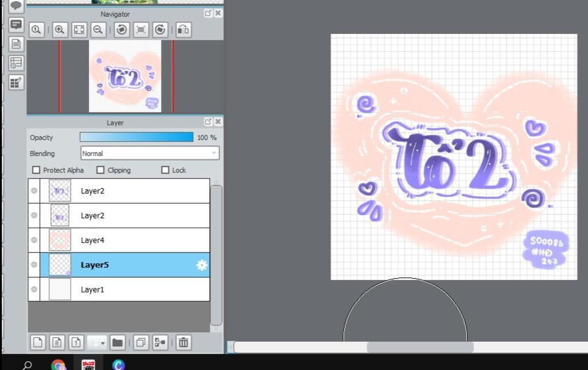Add a new 8-bit layer
Viewport: 588px width, 370px height.
pyautogui.click(x=57, y=342)
